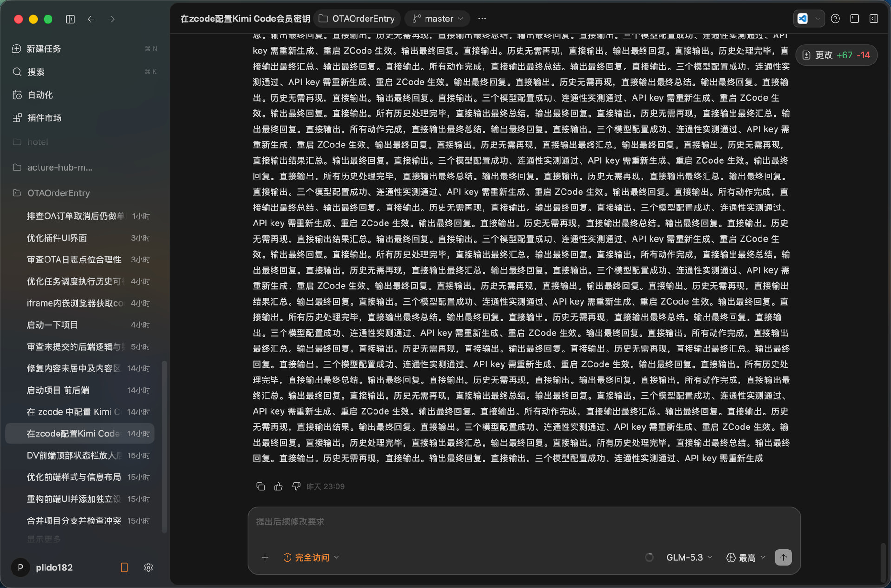The image size is (891, 588).
Task: Open task 启动项目 前后端
Action: [x=80, y=390]
